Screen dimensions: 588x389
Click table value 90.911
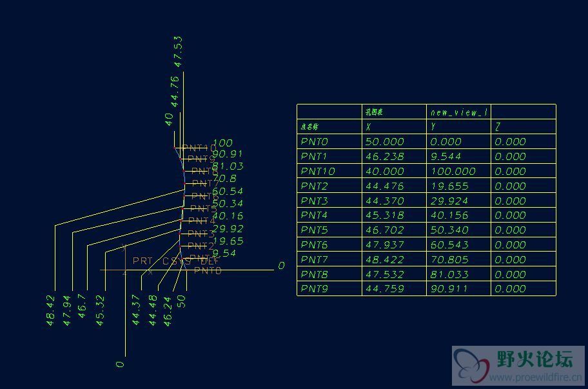pos(449,289)
